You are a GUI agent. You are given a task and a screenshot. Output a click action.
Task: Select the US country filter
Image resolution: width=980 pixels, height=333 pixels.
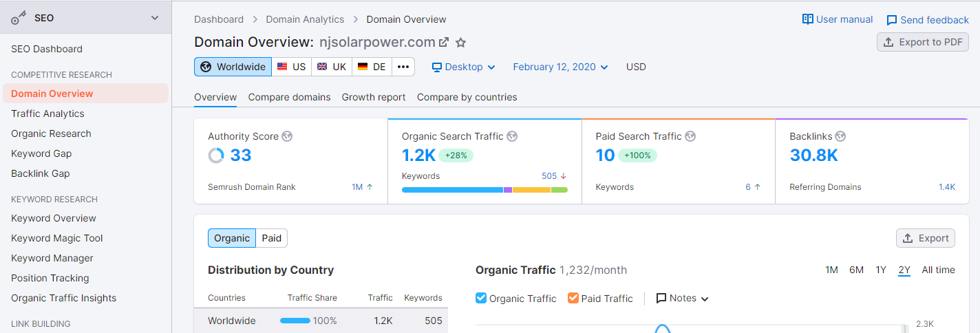(x=292, y=67)
